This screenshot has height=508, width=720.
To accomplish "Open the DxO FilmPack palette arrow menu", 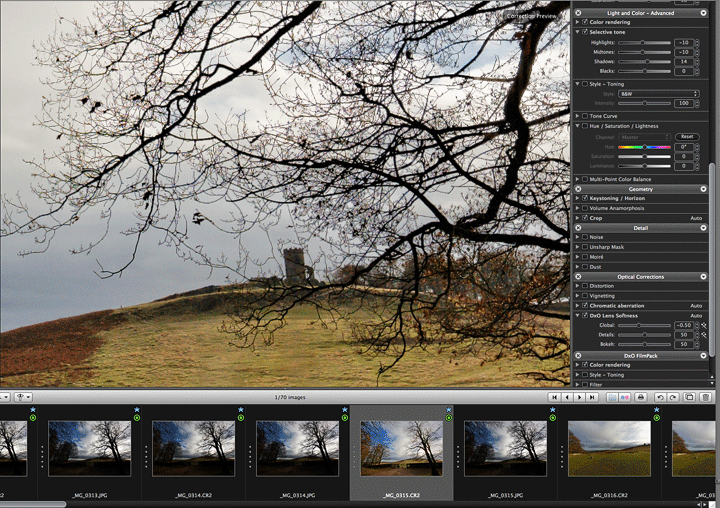I will click(703, 356).
